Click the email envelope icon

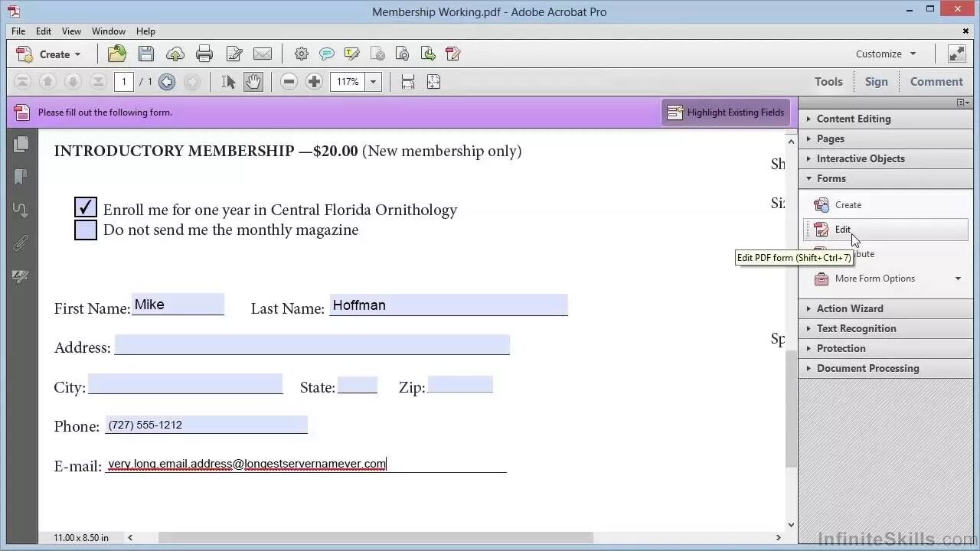(263, 54)
